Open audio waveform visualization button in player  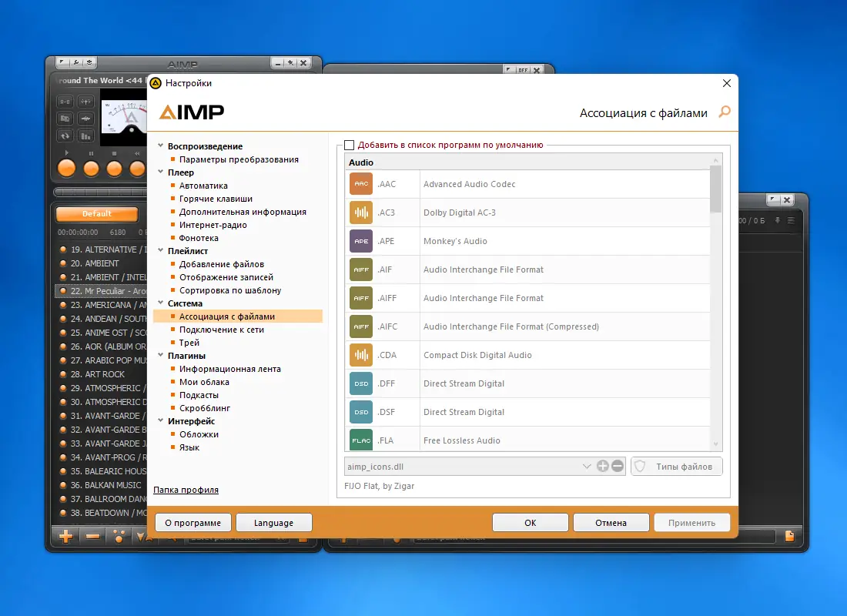pos(85,119)
